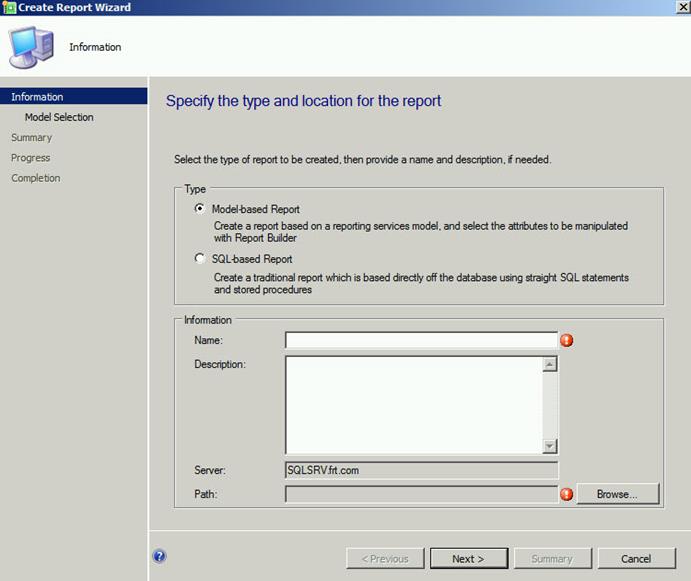The height and width of the screenshot is (581, 691).
Task: Select the Model-based Report radio button
Action: [200, 209]
